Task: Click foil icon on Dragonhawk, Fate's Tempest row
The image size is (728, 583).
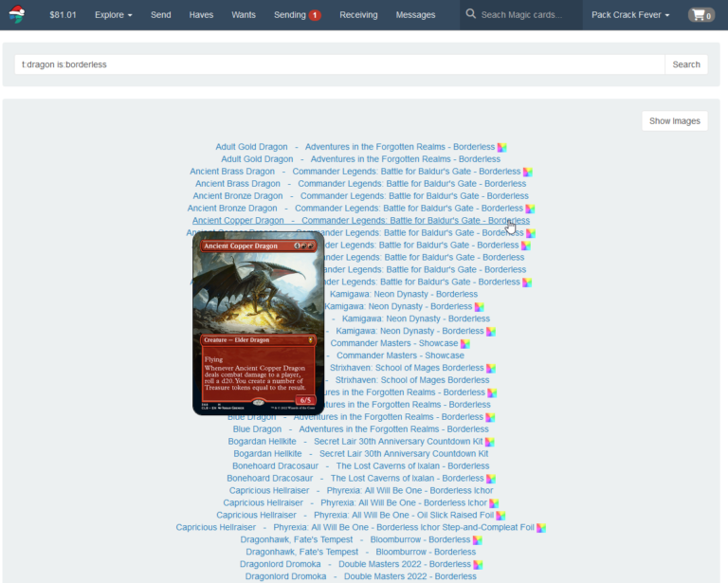Action: [x=477, y=540]
